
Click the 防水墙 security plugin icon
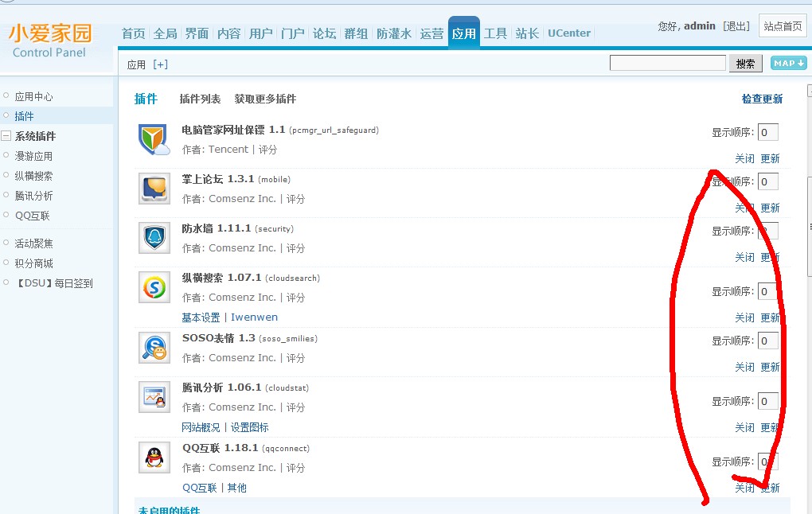pos(154,238)
